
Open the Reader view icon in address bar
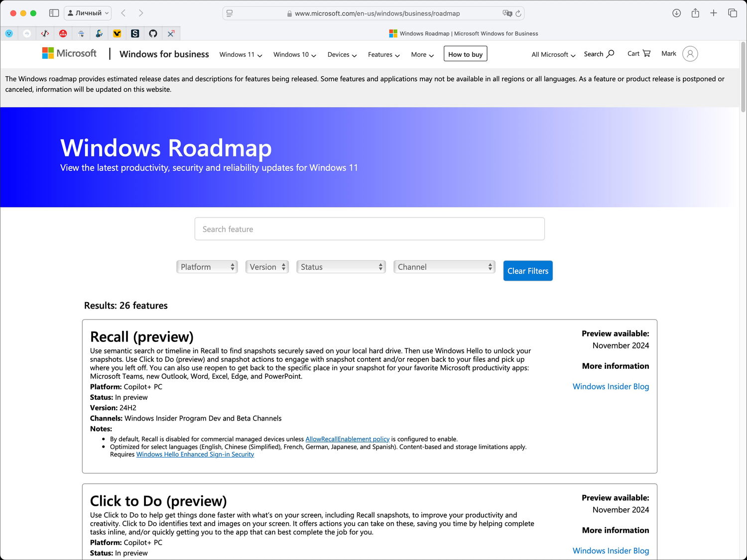[230, 13]
